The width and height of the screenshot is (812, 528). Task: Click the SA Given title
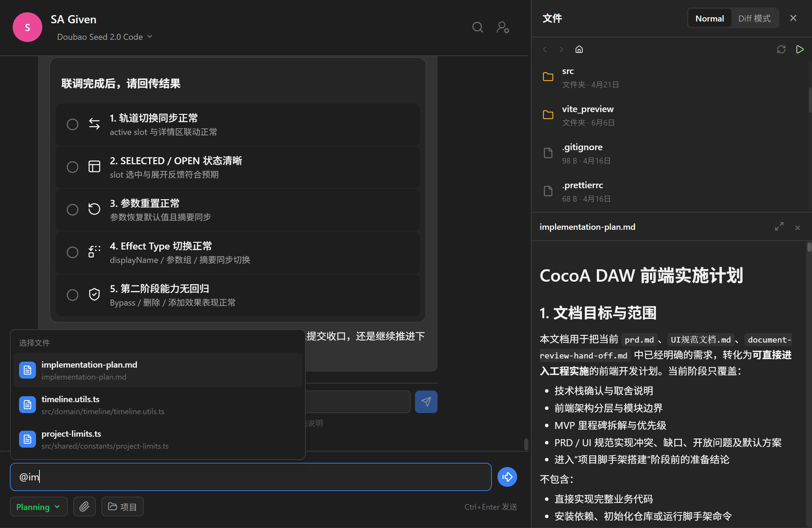coord(73,19)
